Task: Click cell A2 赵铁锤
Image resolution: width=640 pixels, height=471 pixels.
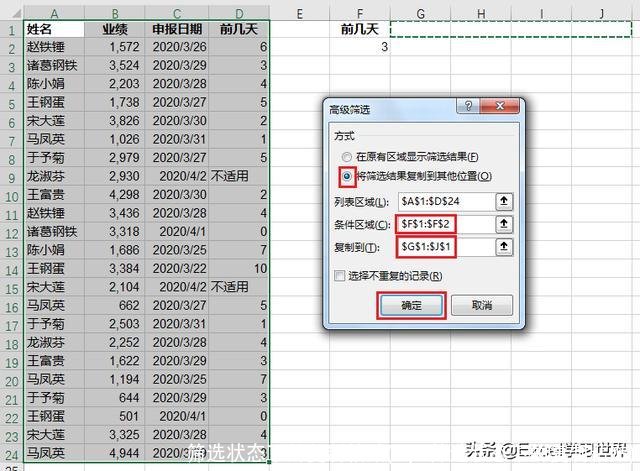Action: 54,47
